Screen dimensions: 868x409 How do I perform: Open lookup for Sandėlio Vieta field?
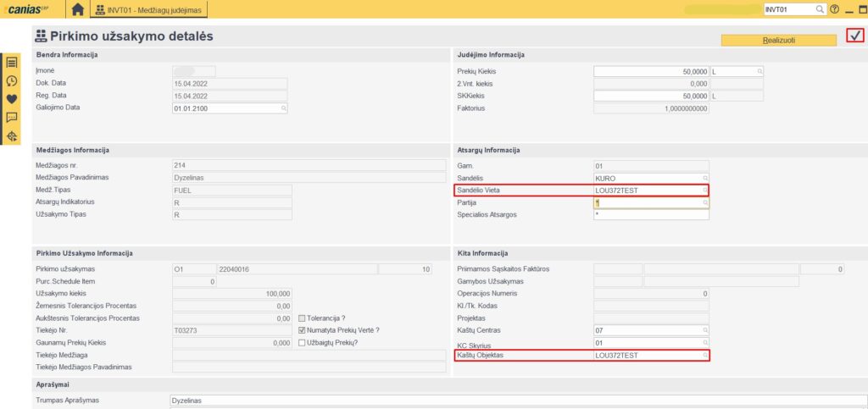click(704, 191)
